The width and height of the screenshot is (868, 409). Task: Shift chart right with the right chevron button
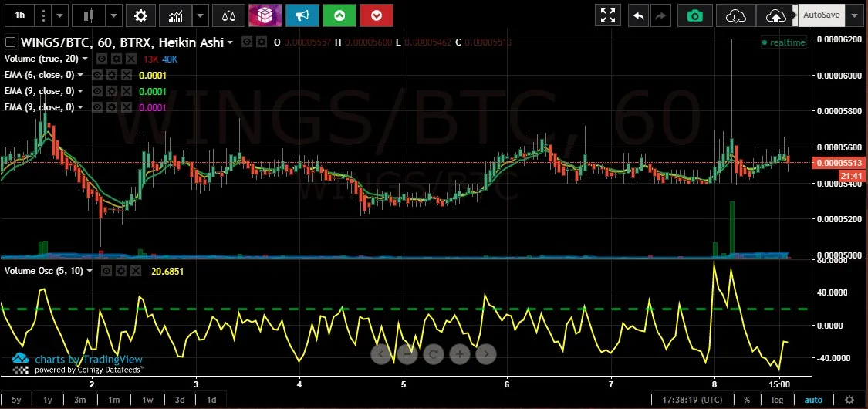click(486, 353)
